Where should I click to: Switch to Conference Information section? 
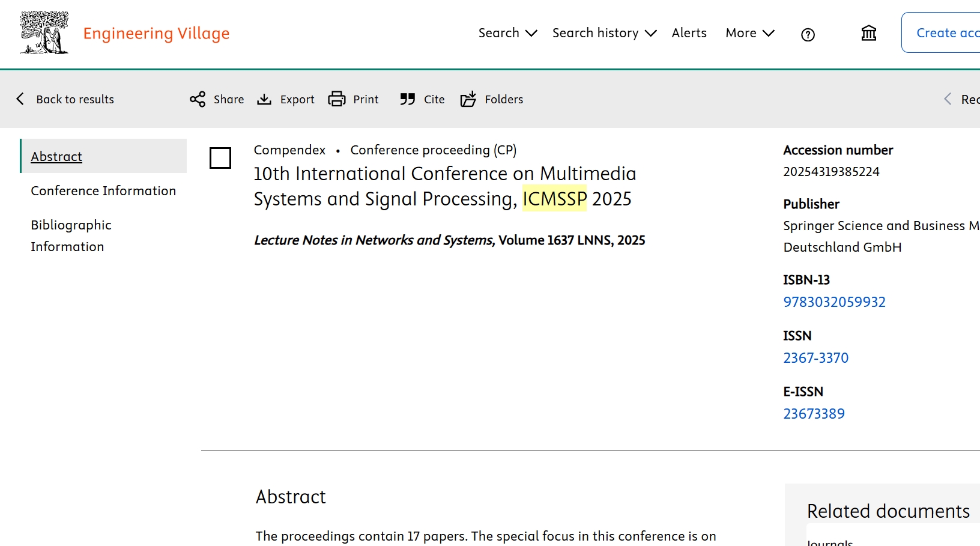tap(103, 191)
